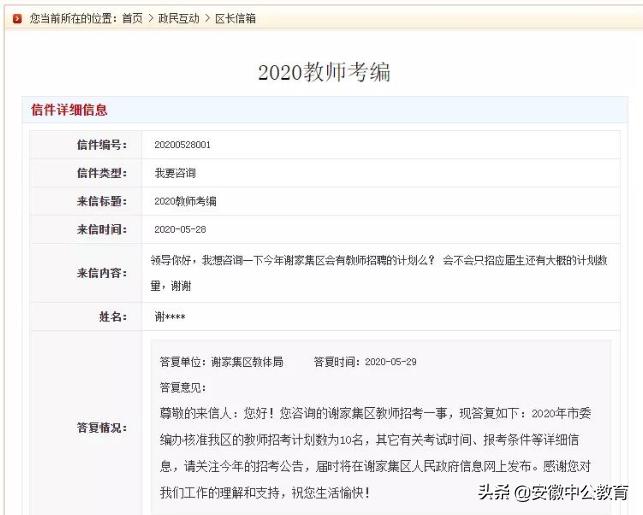Click the red arrow icon before the breadcrumb

coord(16,19)
